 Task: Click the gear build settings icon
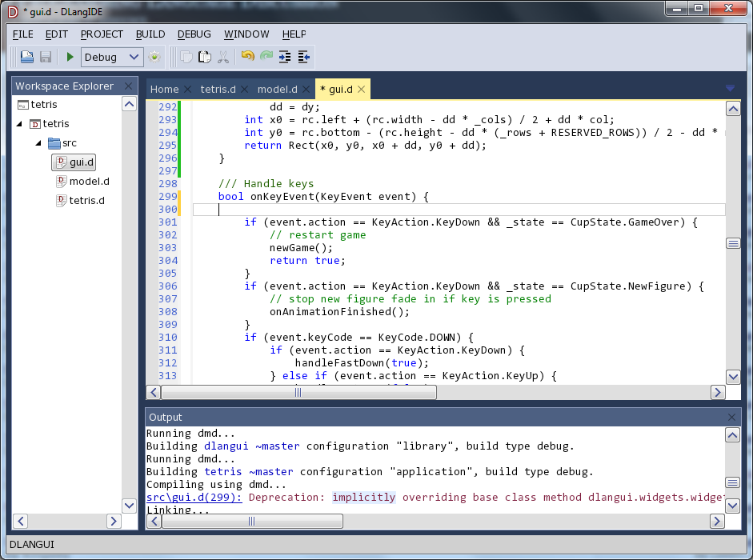pos(154,57)
